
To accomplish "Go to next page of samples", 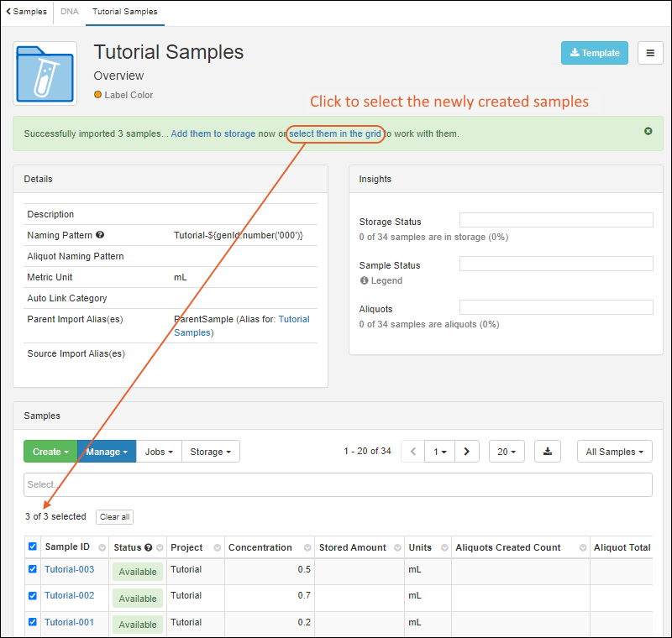I will [467, 452].
